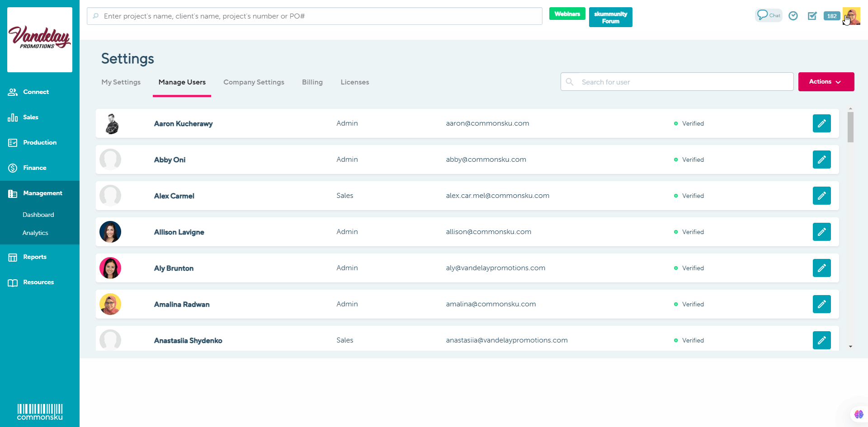Image resolution: width=868 pixels, height=427 pixels.
Task: Open user profile avatar menu
Action: (852, 16)
